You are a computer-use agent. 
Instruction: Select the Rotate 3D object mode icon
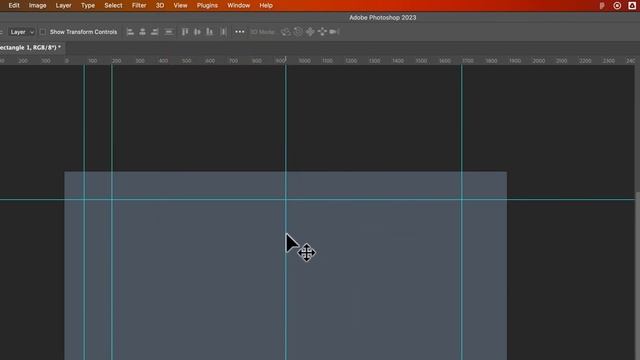[286, 32]
